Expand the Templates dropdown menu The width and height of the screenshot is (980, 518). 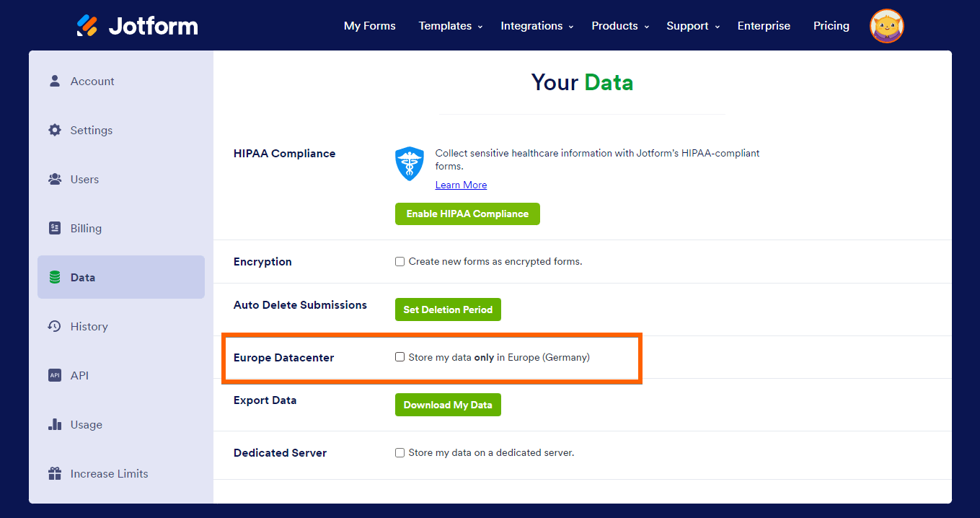coord(451,26)
